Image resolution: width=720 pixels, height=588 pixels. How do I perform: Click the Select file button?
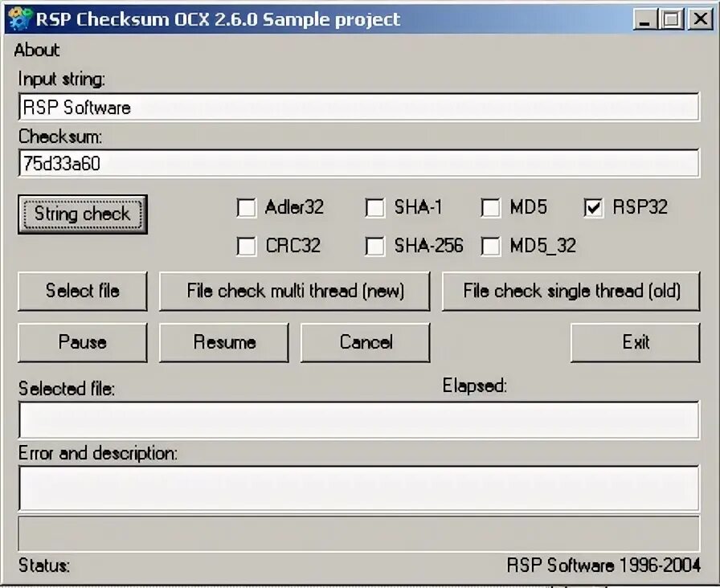point(83,291)
